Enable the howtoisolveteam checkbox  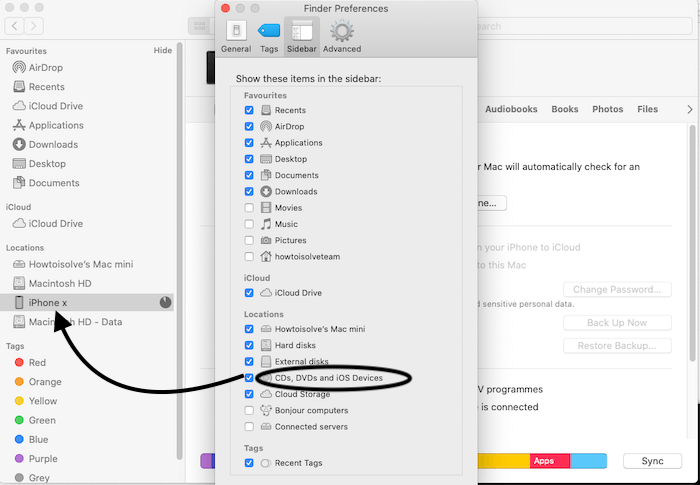click(x=249, y=256)
